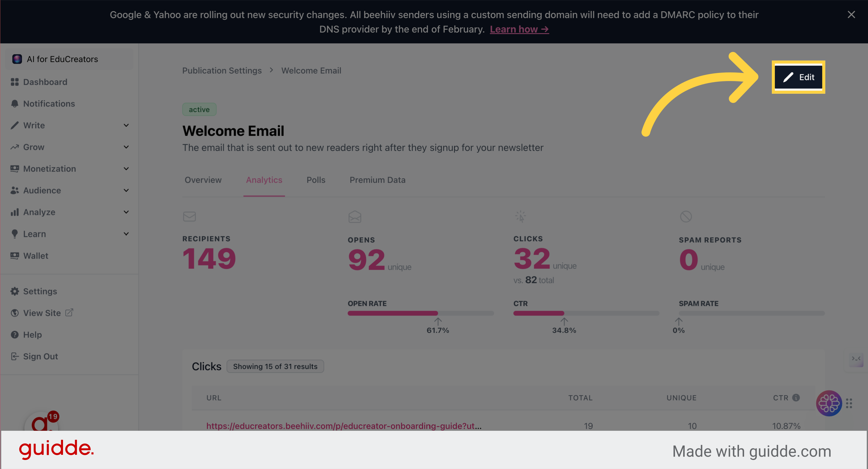Expand the Audience dropdown chevron
The height and width of the screenshot is (469, 868).
(x=126, y=190)
